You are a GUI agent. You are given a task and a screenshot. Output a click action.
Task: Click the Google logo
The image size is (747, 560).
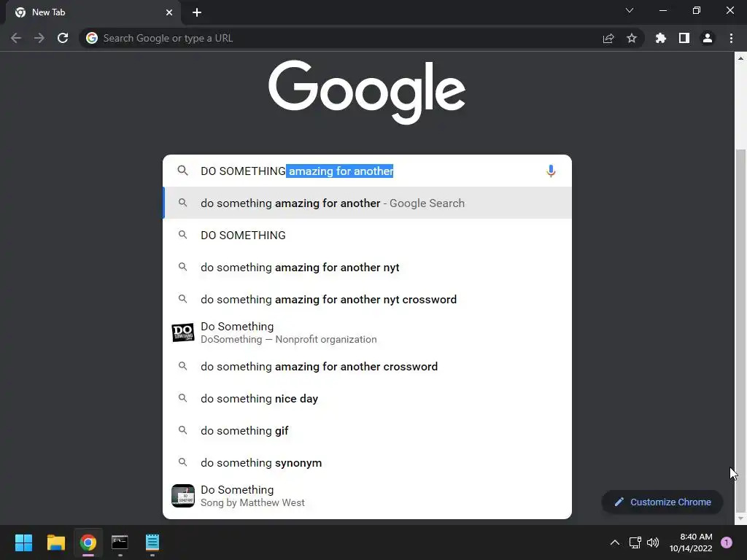coord(367,91)
